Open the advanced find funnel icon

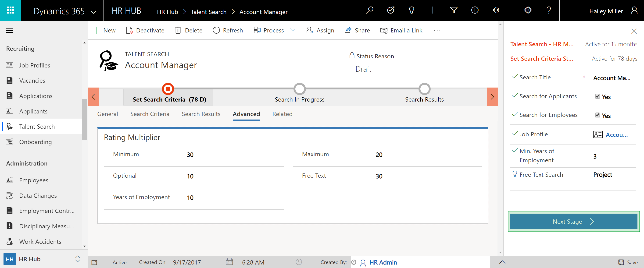point(454,11)
